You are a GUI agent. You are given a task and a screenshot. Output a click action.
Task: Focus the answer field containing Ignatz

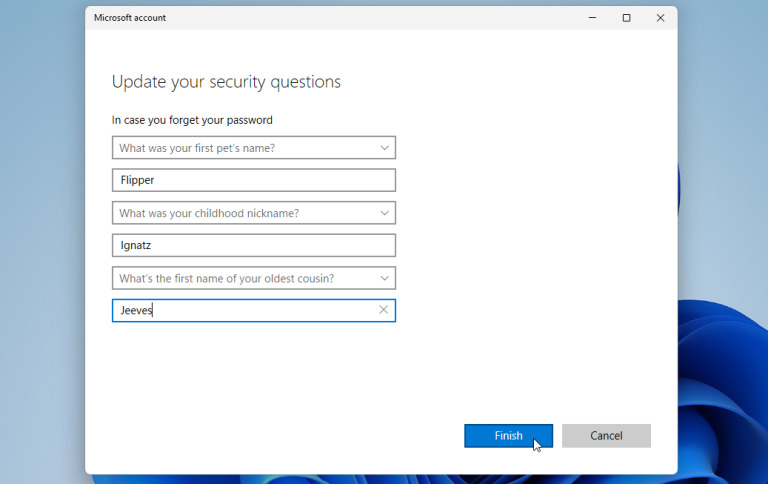pos(254,245)
